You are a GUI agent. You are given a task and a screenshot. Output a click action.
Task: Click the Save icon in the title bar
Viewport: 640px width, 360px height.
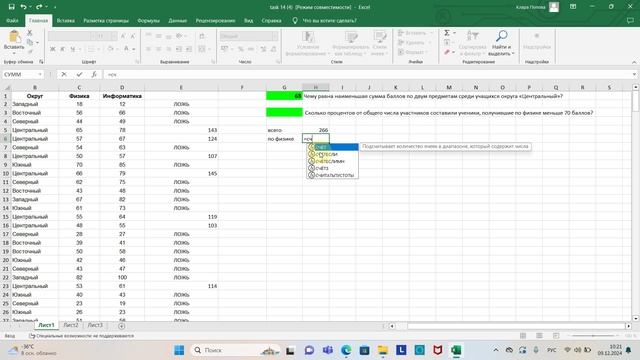pos(11,7)
